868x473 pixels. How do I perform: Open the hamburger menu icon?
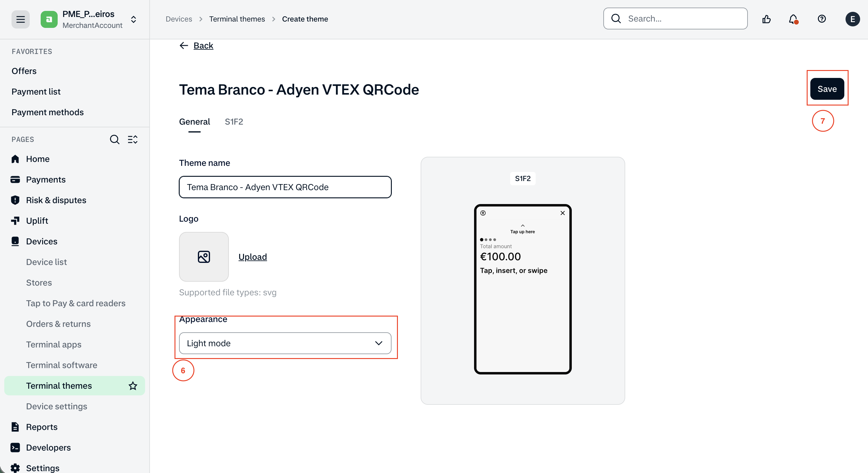tap(21, 19)
